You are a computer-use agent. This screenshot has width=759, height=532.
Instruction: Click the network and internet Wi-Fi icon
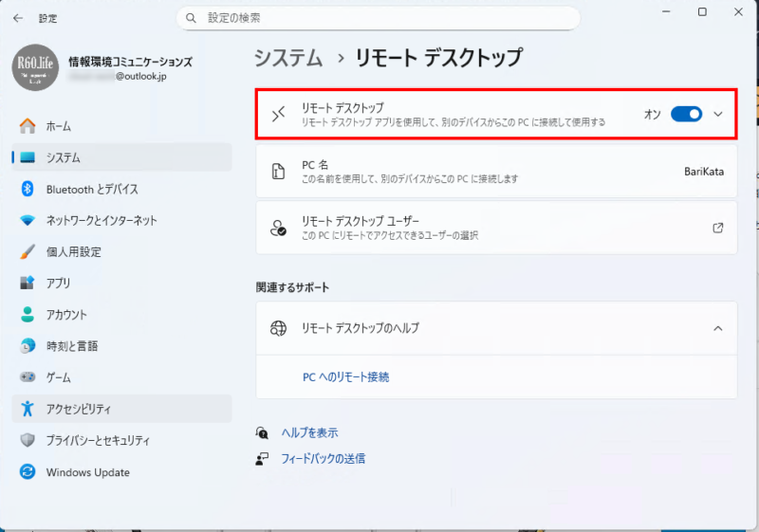[28, 220]
